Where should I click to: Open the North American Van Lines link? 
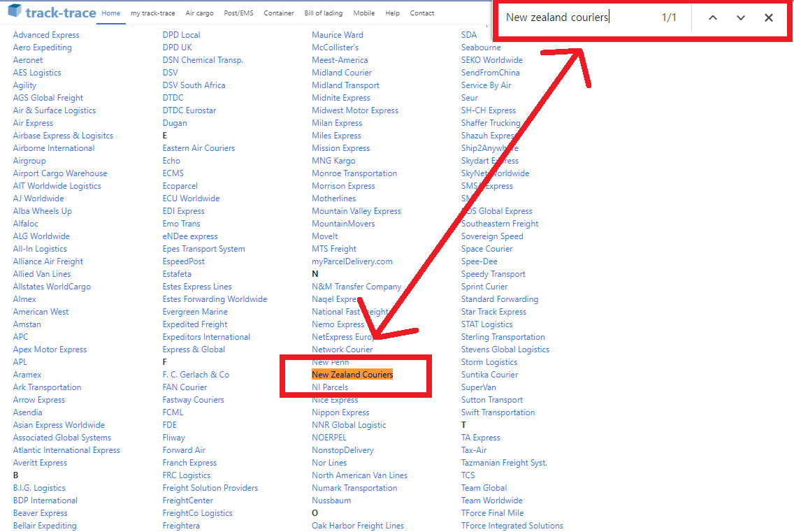tap(360, 476)
